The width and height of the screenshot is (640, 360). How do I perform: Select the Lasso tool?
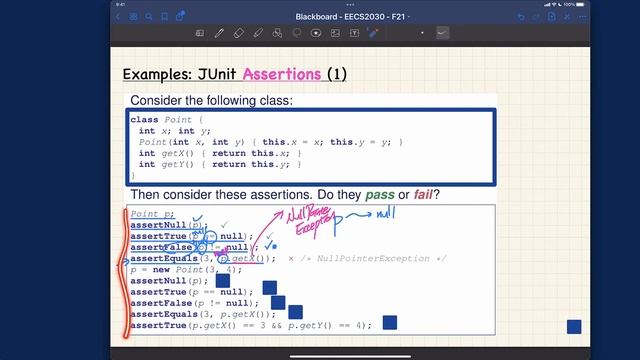[x=297, y=33]
